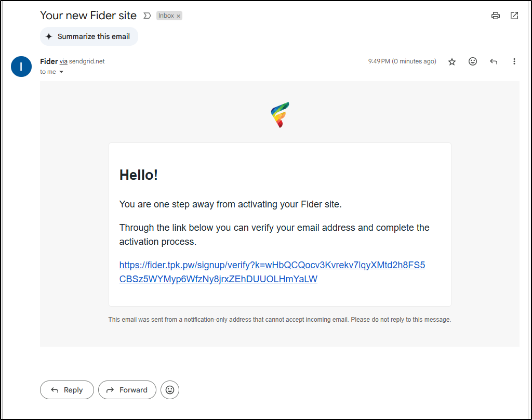Add emoji reaction next to the timestamp
The width and height of the screenshot is (532, 420).
(x=473, y=61)
